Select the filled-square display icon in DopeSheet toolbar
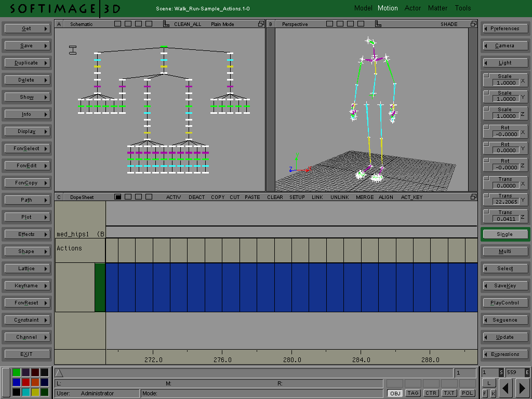The image size is (532, 399). click(x=118, y=197)
